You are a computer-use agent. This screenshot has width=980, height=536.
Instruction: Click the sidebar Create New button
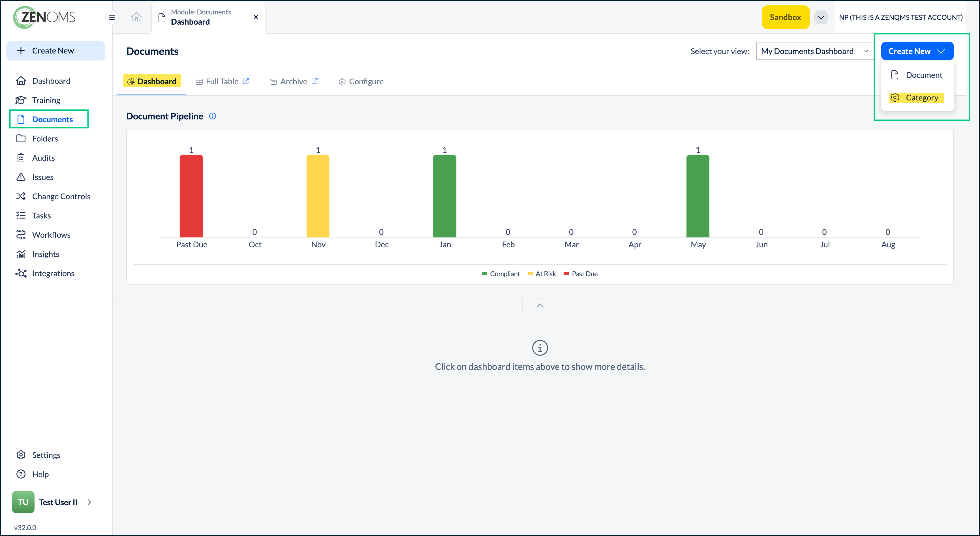tap(55, 51)
